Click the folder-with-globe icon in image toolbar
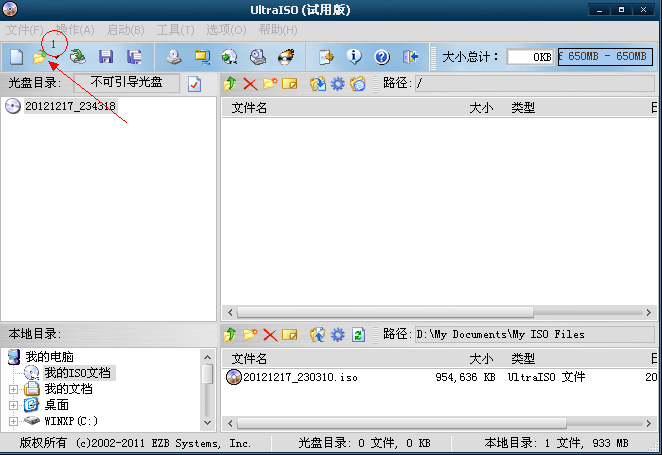The image size is (662, 455). (357, 84)
